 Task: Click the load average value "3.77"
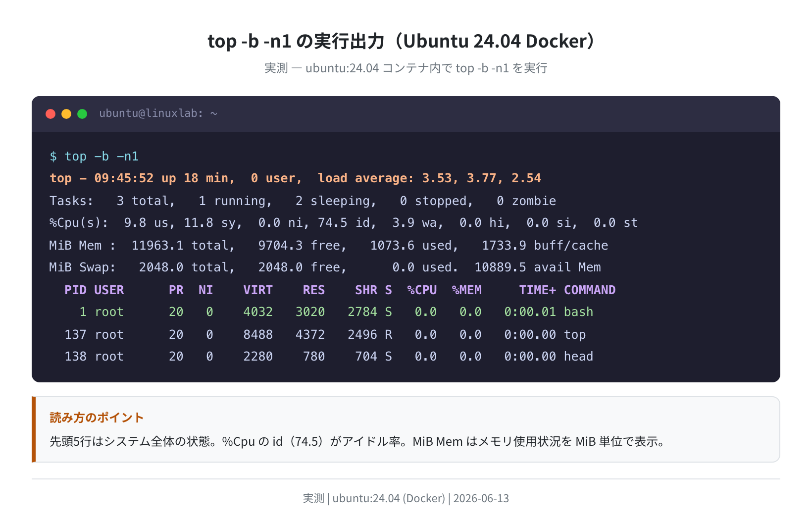click(x=482, y=178)
